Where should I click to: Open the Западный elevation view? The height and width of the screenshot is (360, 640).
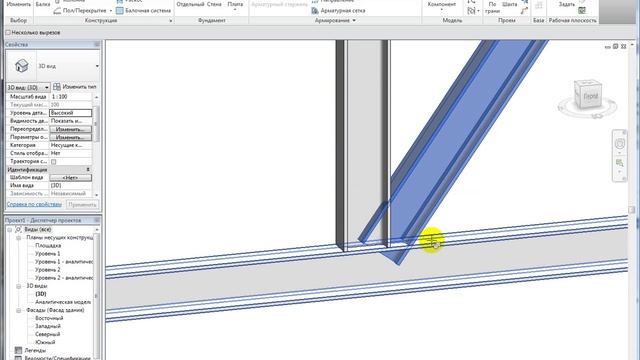pos(48,326)
